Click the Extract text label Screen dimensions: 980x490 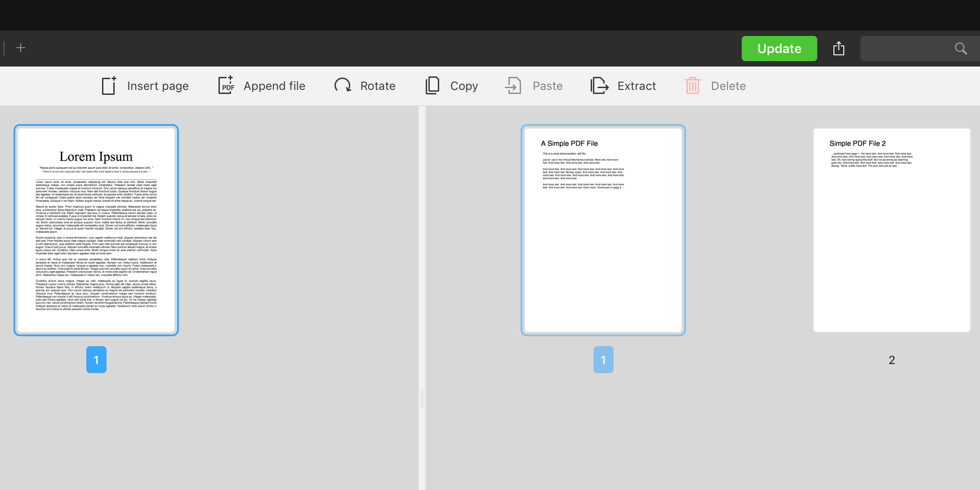(637, 86)
